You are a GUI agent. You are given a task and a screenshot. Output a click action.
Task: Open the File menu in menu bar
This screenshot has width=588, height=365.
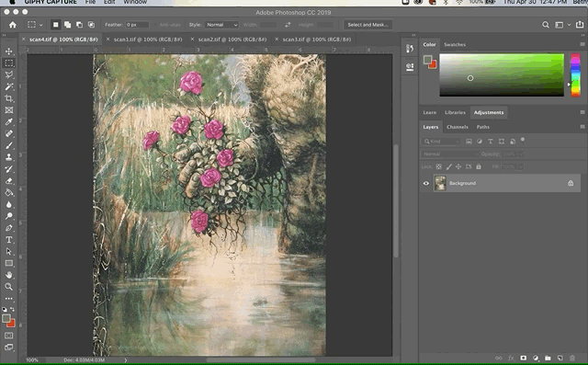click(90, 2)
